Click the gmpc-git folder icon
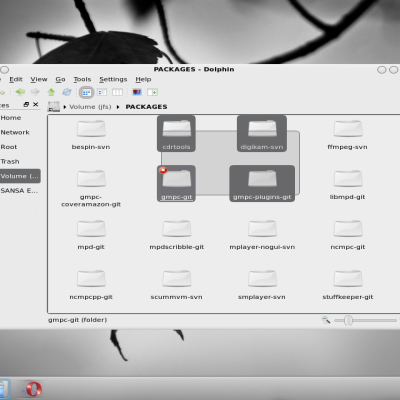The height and width of the screenshot is (400, 400). point(177,178)
